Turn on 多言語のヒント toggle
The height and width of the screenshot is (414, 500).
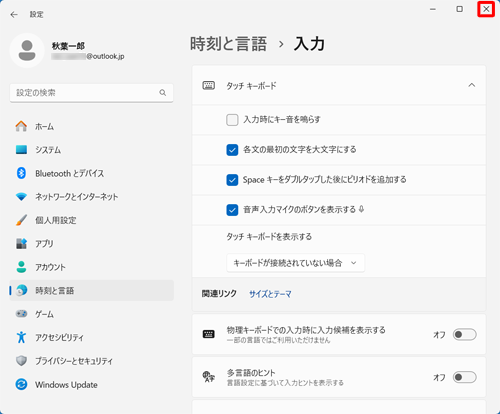(x=464, y=377)
